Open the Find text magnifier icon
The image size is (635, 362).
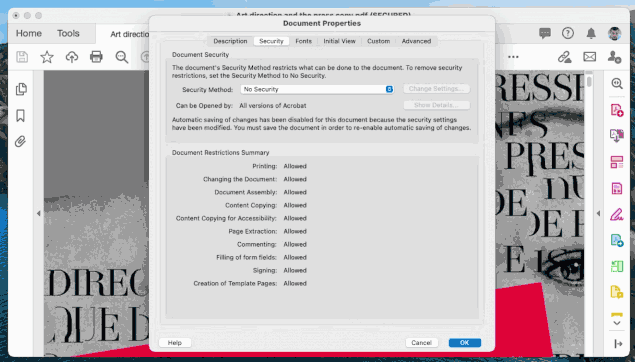click(x=121, y=57)
